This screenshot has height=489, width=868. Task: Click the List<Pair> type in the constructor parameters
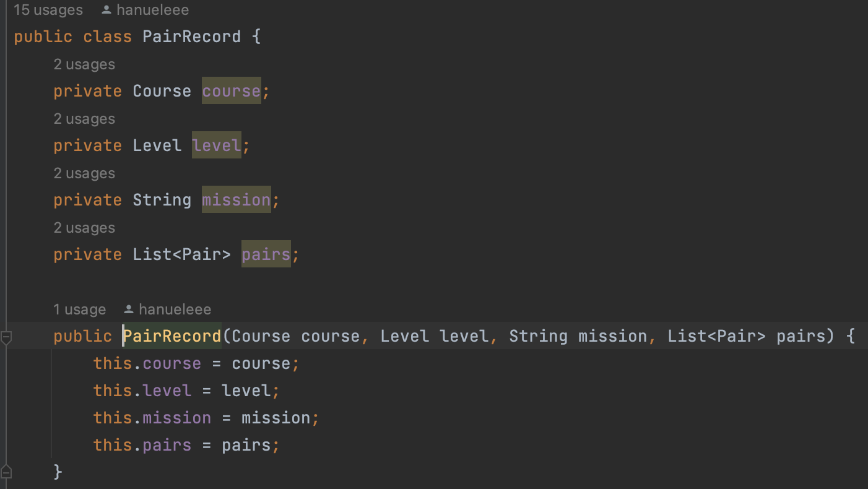click(x=717, y=336)
